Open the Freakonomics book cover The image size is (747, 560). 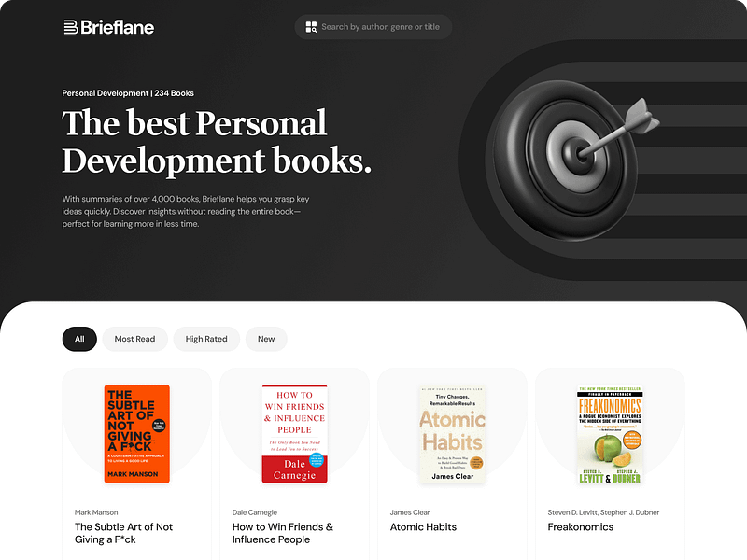pos(610,434)
